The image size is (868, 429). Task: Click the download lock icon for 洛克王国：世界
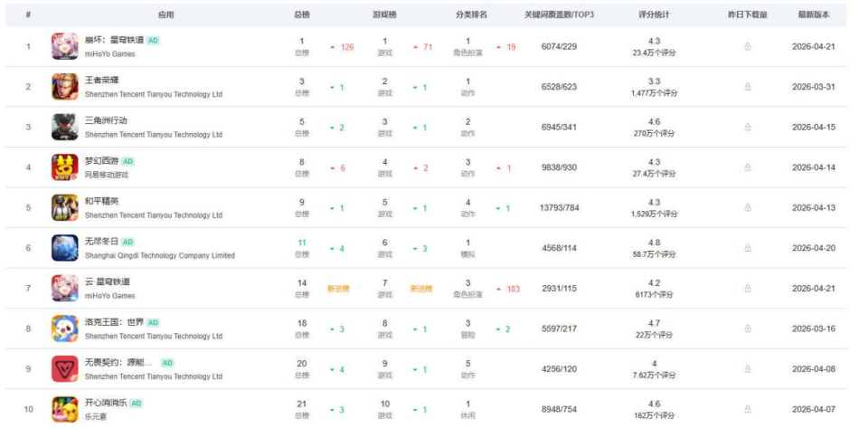tap(748, 329)
